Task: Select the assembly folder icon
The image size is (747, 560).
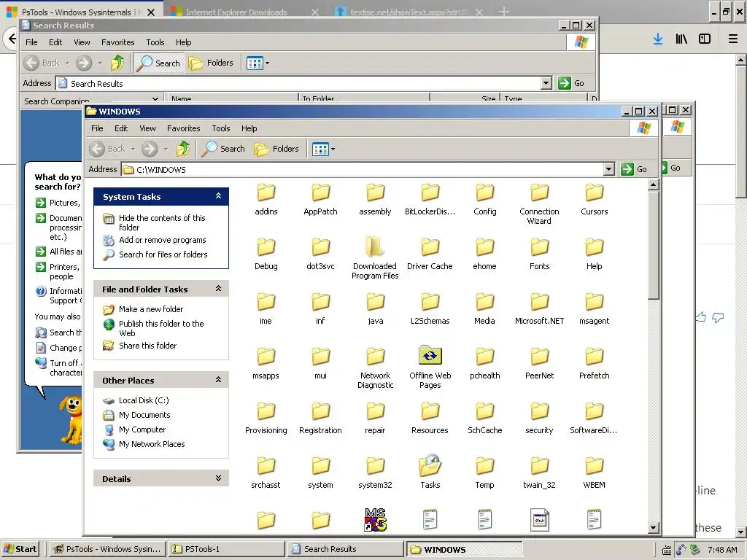Action: pos(376,192)
